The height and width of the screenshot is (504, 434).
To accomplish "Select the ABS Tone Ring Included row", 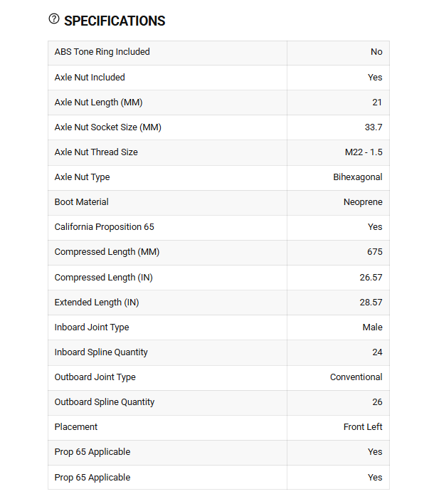I will 218,53.
